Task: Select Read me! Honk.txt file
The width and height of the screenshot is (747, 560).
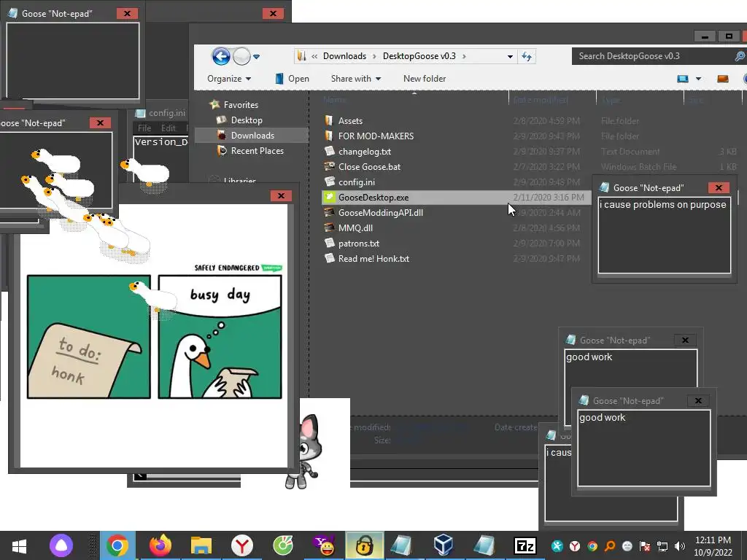Action: tap(373, 259)
